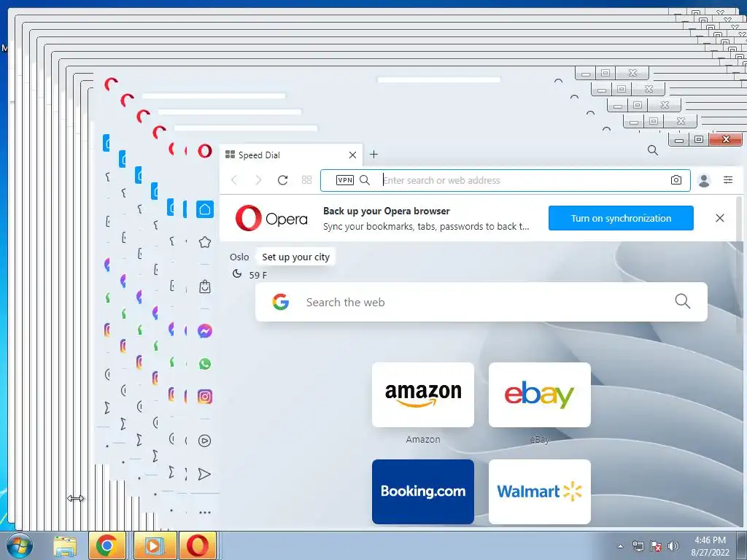Open the eBay speed dial tile
The image size is (747, 560).
click(540, 394)
